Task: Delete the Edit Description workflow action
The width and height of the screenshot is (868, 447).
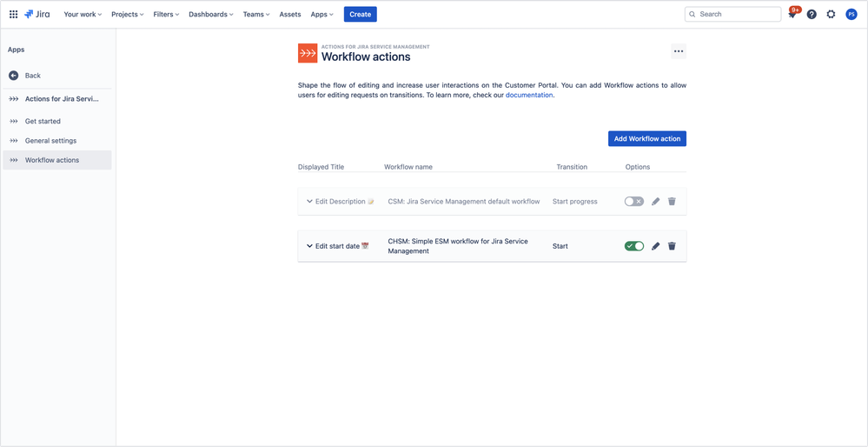Action: click(672, 202)
